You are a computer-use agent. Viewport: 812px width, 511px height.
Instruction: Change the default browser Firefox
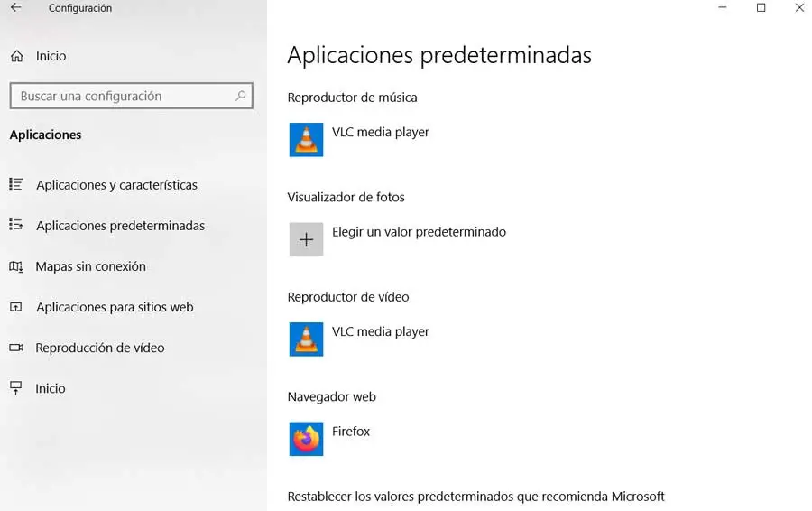[351, 432]
